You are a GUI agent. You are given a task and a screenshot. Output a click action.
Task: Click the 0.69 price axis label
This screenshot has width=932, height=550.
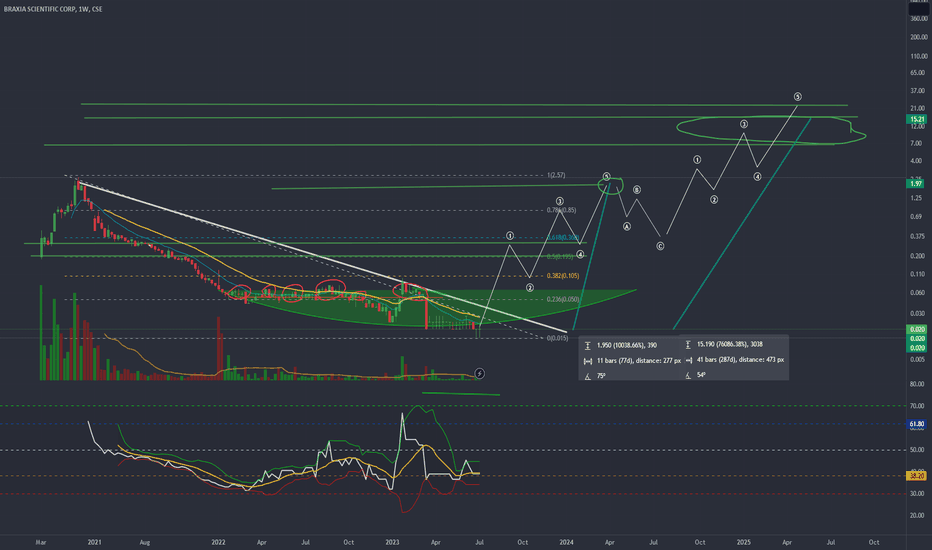pyautogui.click(x=915, y=217)
